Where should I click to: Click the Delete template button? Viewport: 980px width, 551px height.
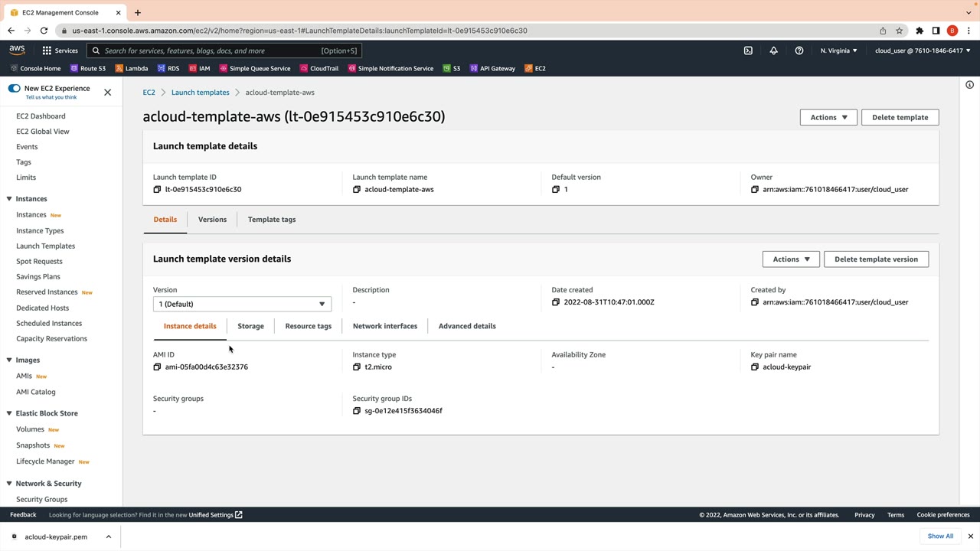pyautogui.click(x=900, y=117)
